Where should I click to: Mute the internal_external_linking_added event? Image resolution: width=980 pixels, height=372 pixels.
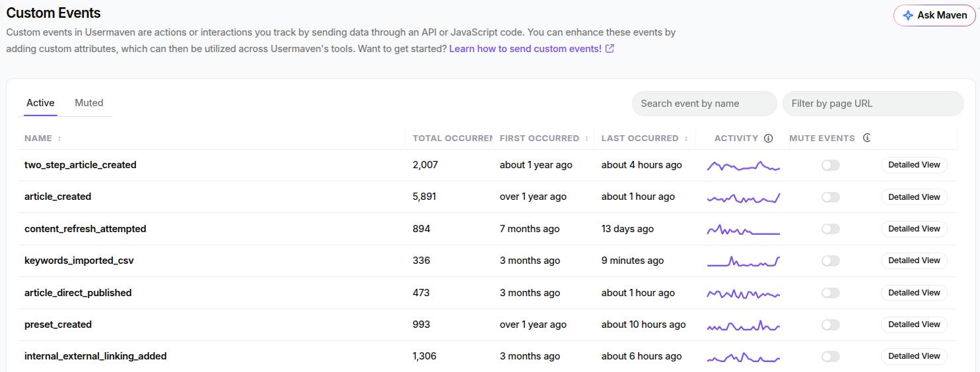pos(830,356)
